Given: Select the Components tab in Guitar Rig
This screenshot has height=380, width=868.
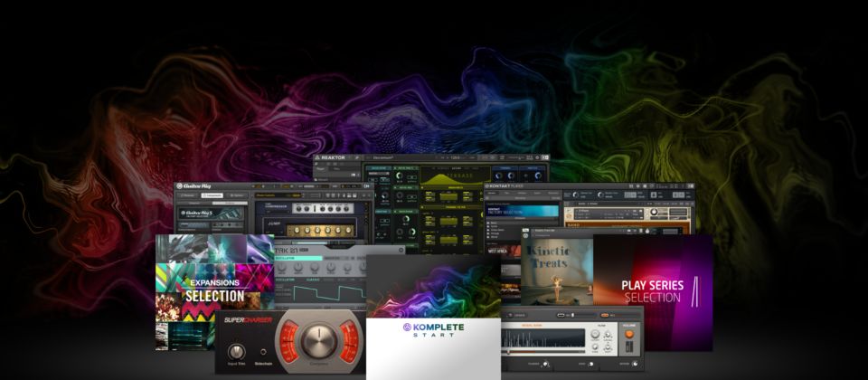Looking at the screenshot, I should tap(213, 195).
